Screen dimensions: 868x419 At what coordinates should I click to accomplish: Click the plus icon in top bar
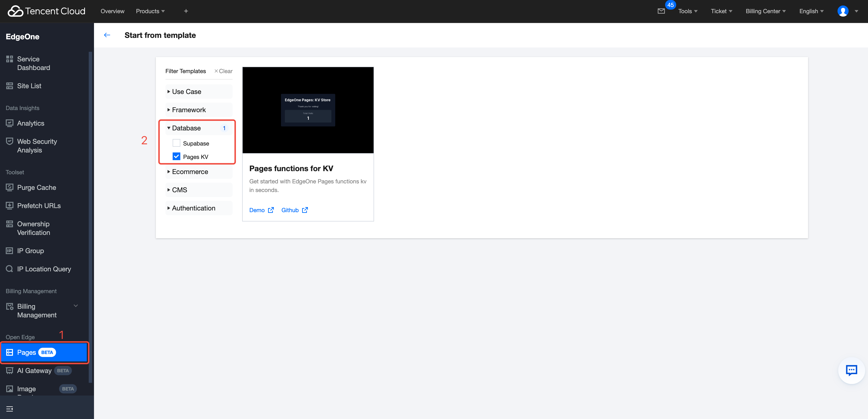pyautogui.click(x=186, y=11)
